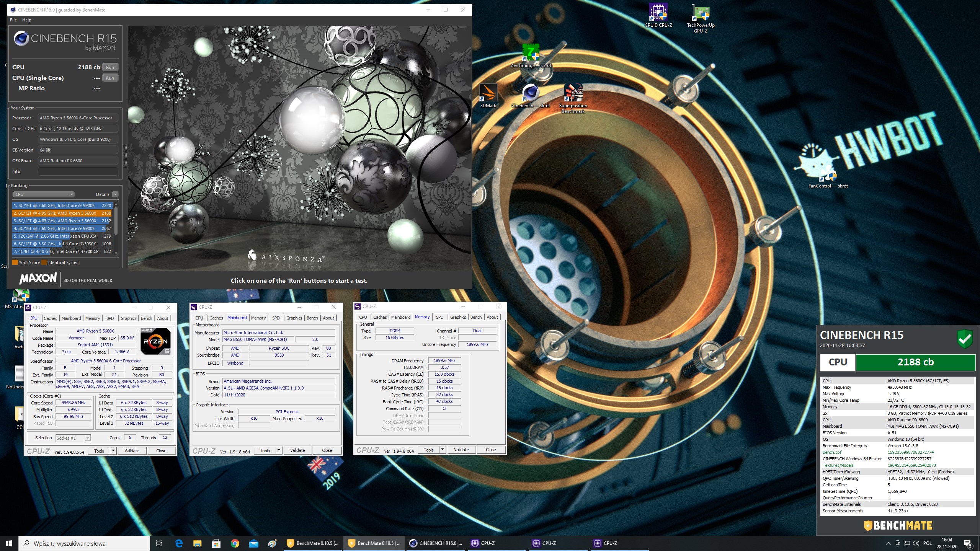Click the Cinebench Info input field

click(78, 171)
